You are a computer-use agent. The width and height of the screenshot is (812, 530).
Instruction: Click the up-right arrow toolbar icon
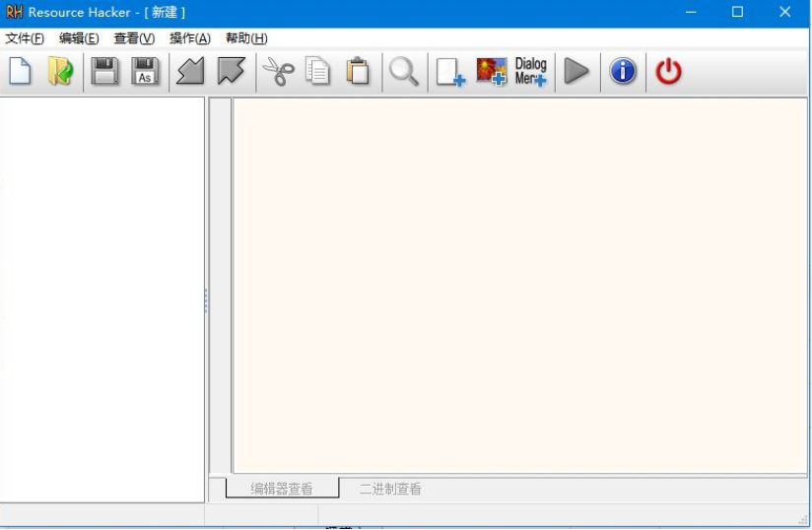pyautogui.click(x=231, y=72)
